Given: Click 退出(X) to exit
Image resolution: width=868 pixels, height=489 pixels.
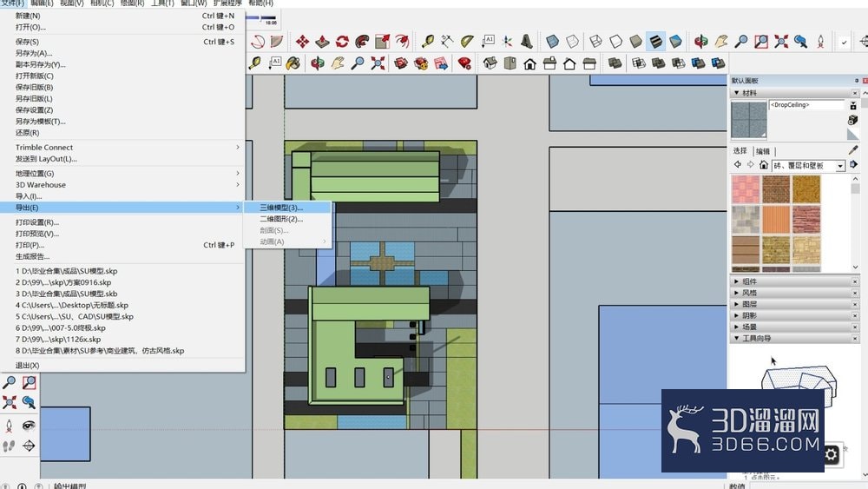Looking at the screenshot, I should pyautogui.click(x=122, y=366).
